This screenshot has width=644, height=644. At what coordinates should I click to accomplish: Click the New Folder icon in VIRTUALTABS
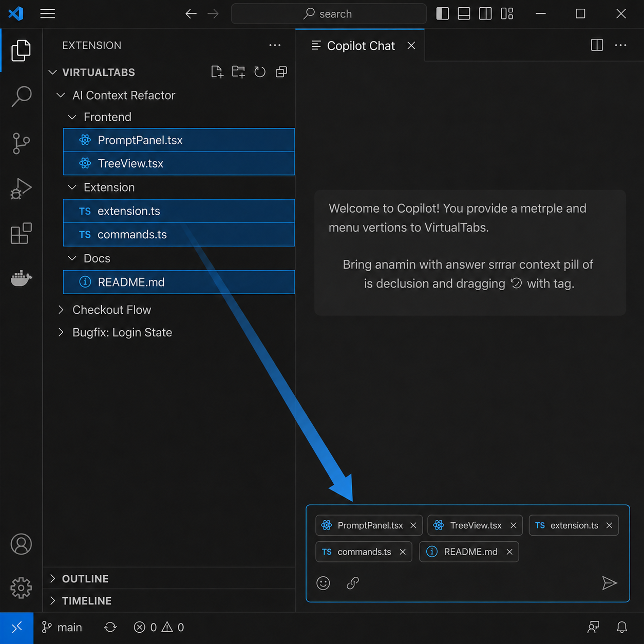pyautogui.click(x=238, y=72)
